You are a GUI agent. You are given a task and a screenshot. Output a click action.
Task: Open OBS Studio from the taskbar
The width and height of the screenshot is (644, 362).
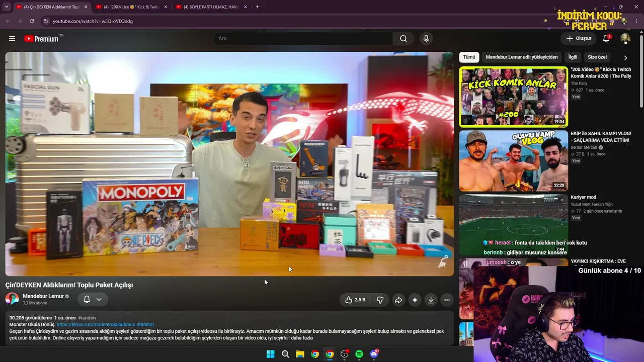tap(344, 354)
